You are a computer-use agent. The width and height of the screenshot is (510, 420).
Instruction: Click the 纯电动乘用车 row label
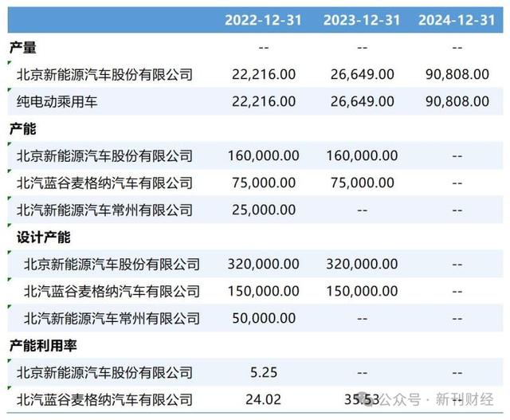57,101
